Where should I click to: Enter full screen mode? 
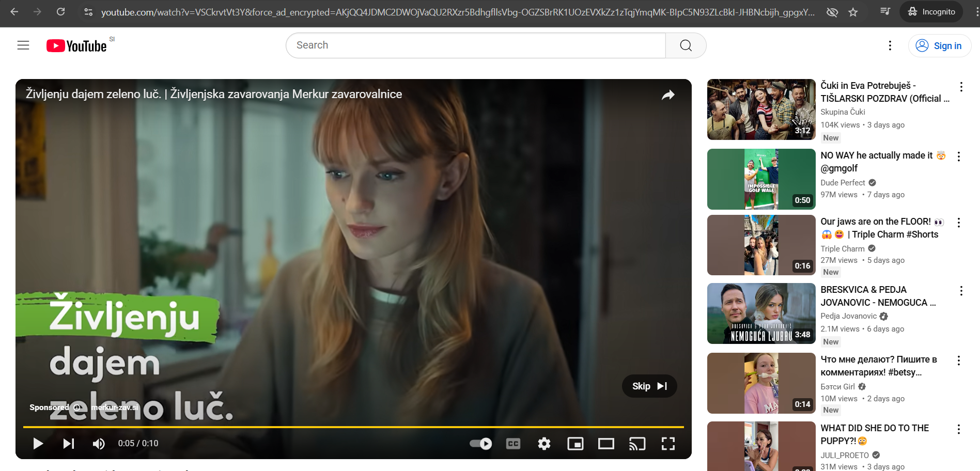(x=668, y=444)
